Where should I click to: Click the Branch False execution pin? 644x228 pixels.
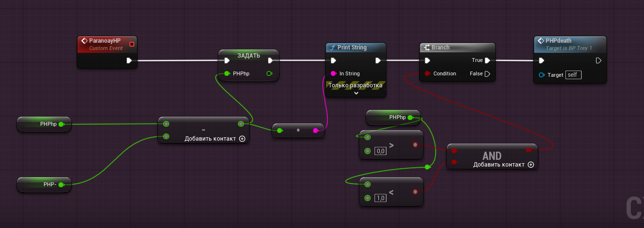pyautogui.click(x=487, y=74)
